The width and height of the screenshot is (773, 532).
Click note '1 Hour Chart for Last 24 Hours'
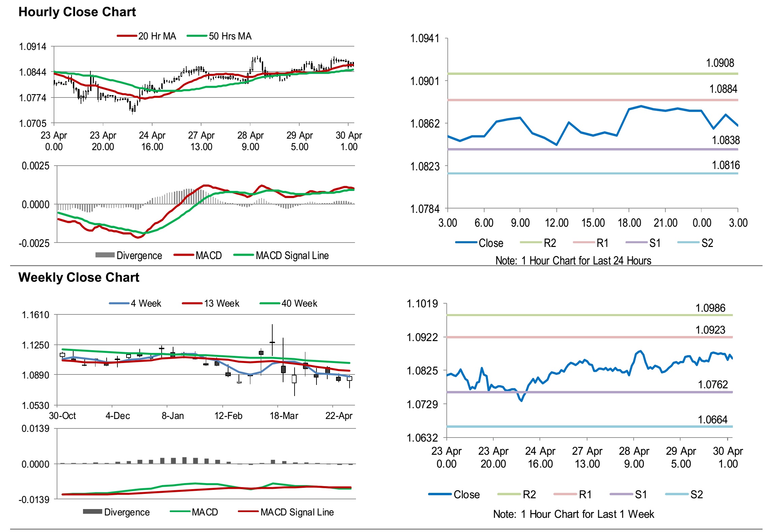(x=573, y=260)
